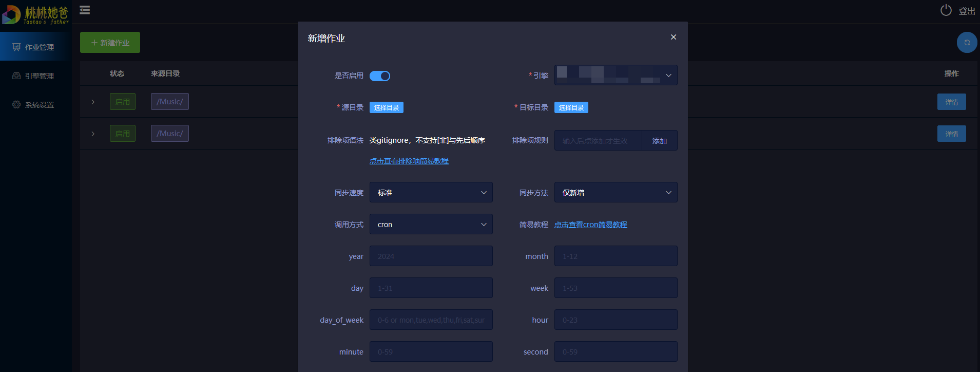Expand the first job row chevron
Viewport: 980px width, 372px height.
[93, 102]
